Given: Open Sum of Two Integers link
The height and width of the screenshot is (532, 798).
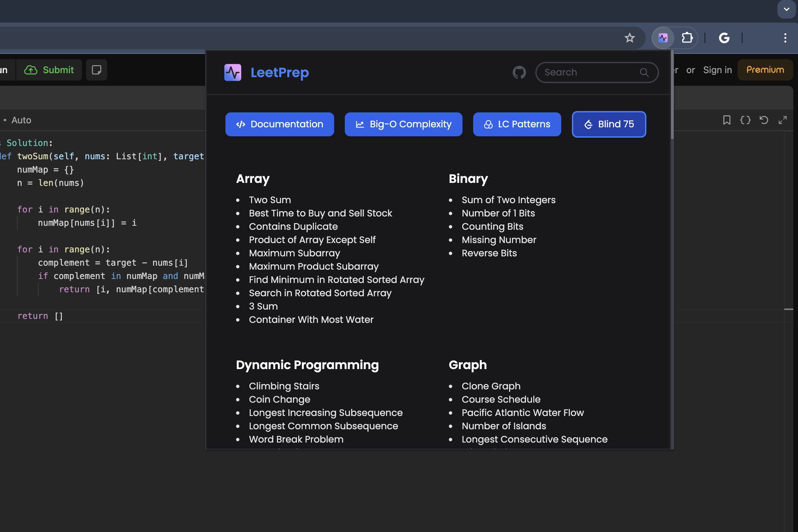Looking at the screenshot, I should [x=508, y=200].
